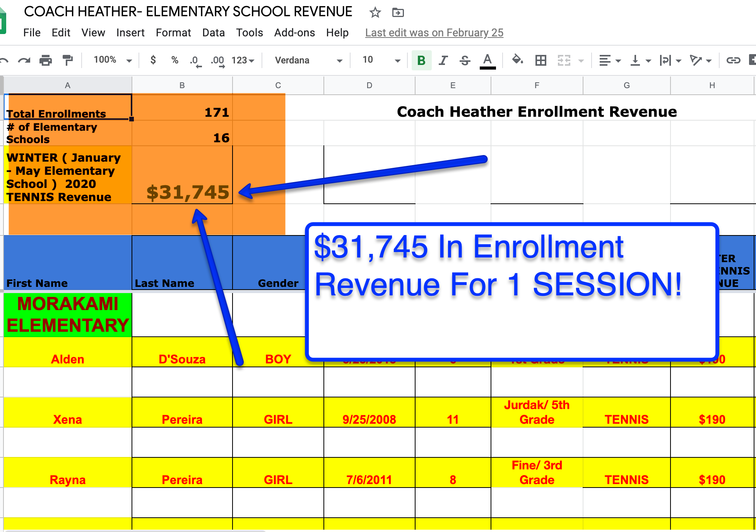Toggle italic formatting
756x532 pixels.
coord(443,60)
